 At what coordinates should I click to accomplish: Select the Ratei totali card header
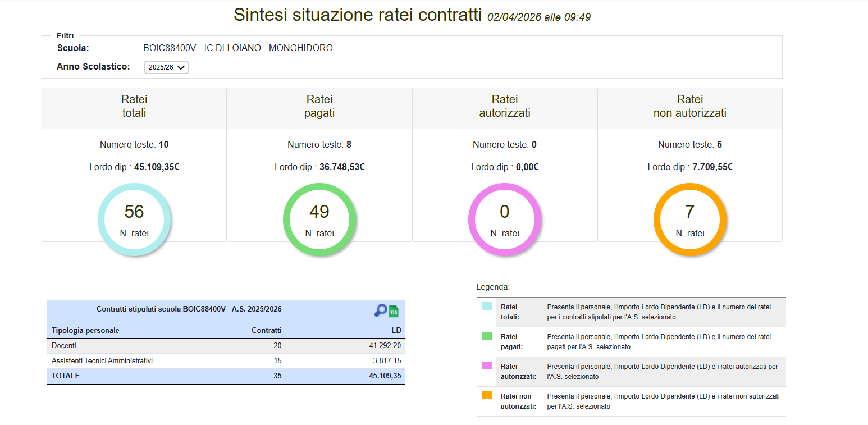click(x=134, y=107)
